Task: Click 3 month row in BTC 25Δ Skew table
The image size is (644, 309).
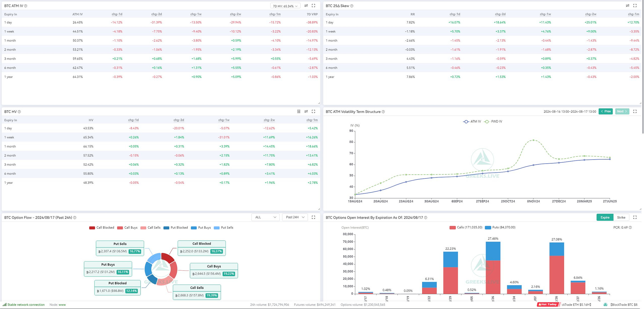Action: 482,59
